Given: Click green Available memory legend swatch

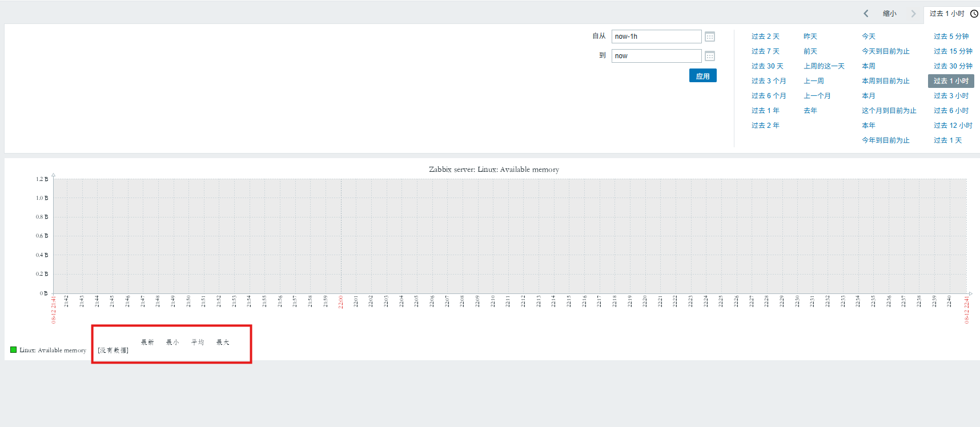Looking at the screenshot, I should point(13,350).
